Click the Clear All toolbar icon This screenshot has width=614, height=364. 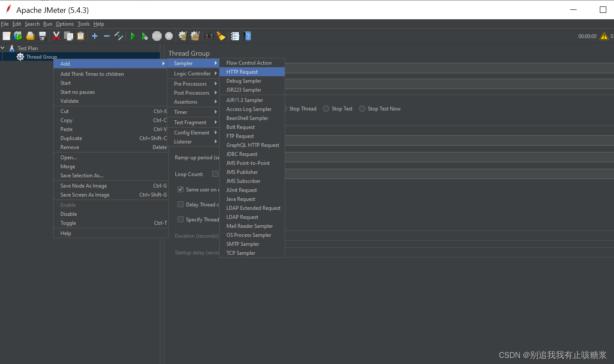tap(195, 36)
